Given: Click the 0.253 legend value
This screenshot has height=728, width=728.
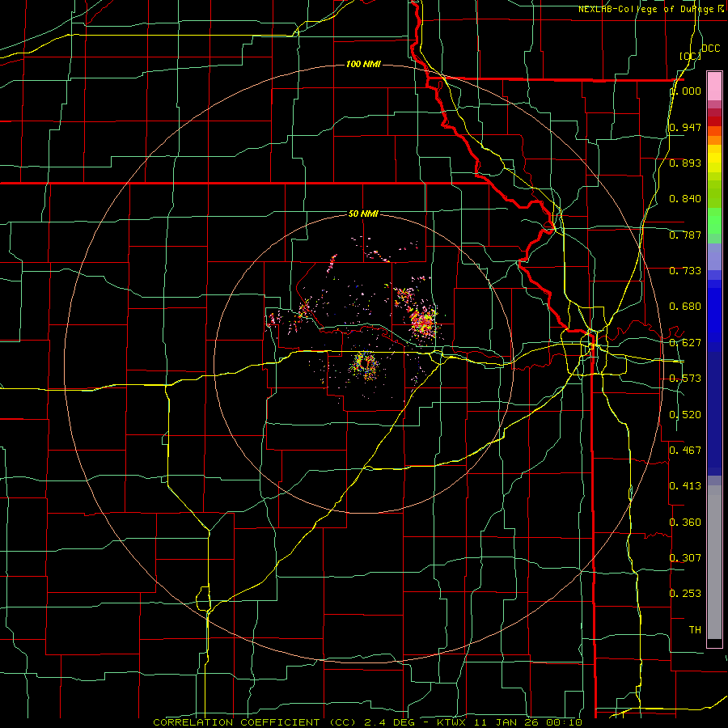Looking at the screenshot, I should (x=685, y=594).
